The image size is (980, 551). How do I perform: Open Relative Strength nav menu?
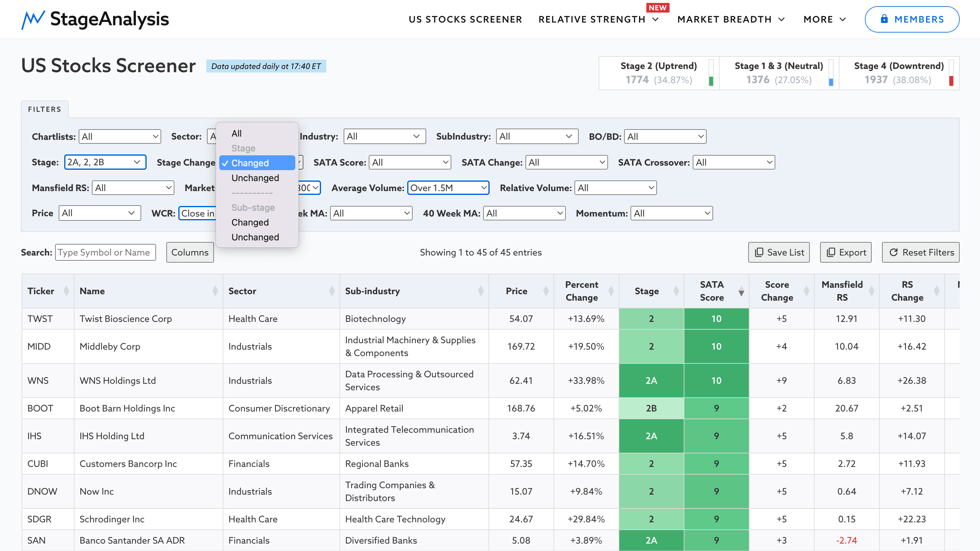pos(598,19)
